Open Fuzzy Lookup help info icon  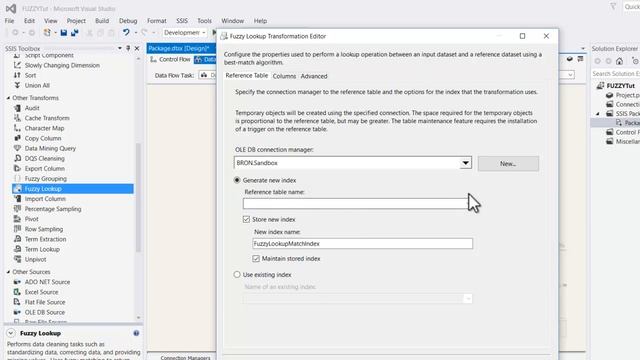coord(136,333)
